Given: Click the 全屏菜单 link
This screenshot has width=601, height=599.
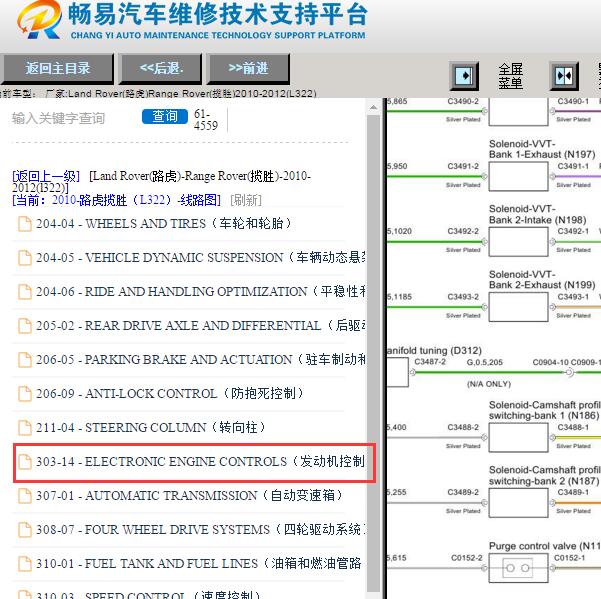Looking at the screenshot, I should tap(510, 76).
